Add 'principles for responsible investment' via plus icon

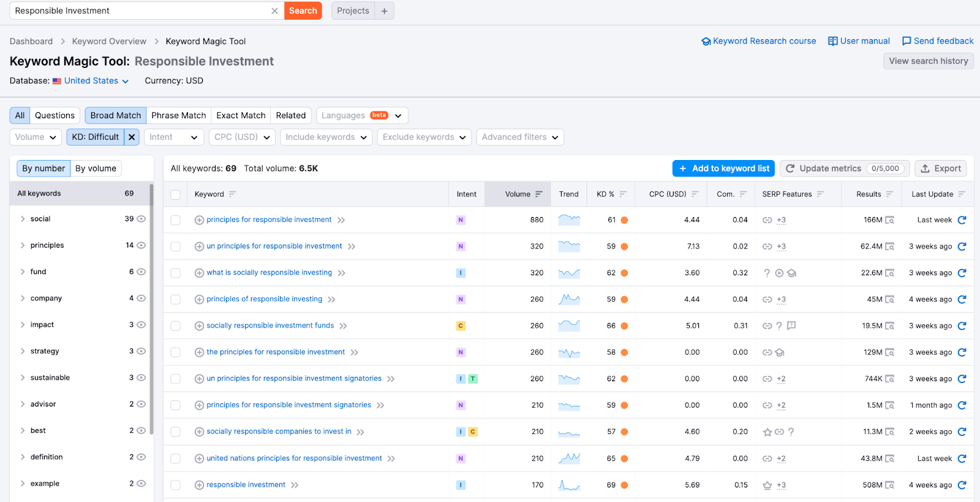click(x=199, y=220)
